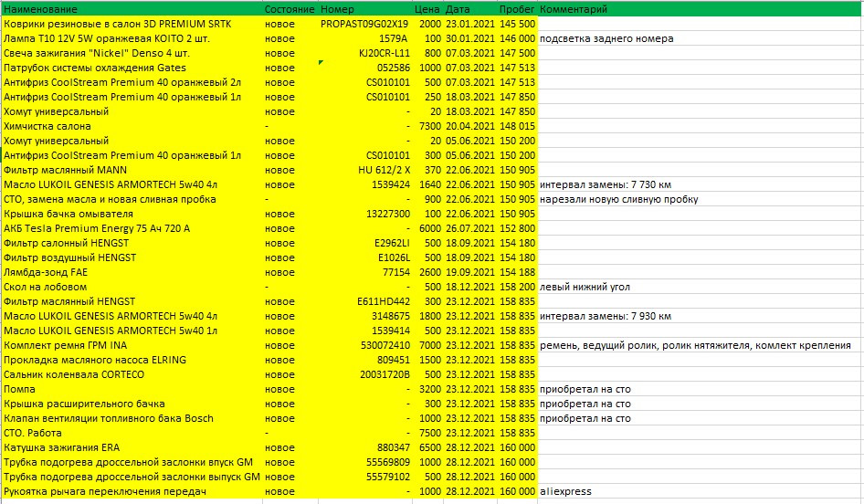Image resolution: width=864 pixels, height=504 pixels.
Task: Select the header cell "Номер"
Action: [364, 9]
